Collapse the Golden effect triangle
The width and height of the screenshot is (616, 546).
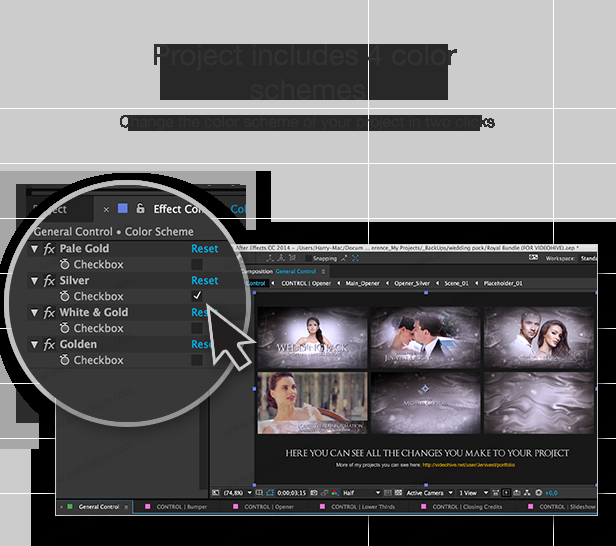click(35, 344)
